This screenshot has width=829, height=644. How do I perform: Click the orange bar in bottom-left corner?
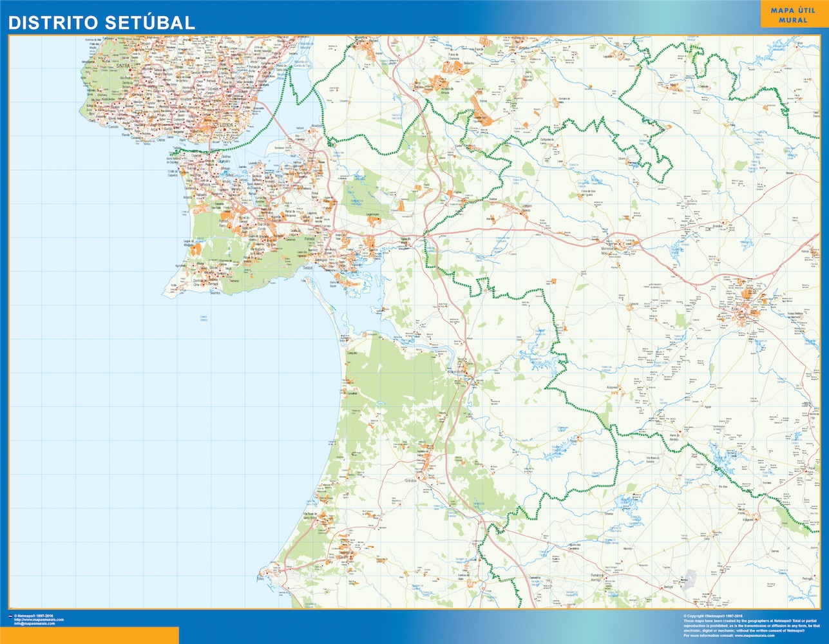point(89,635)
